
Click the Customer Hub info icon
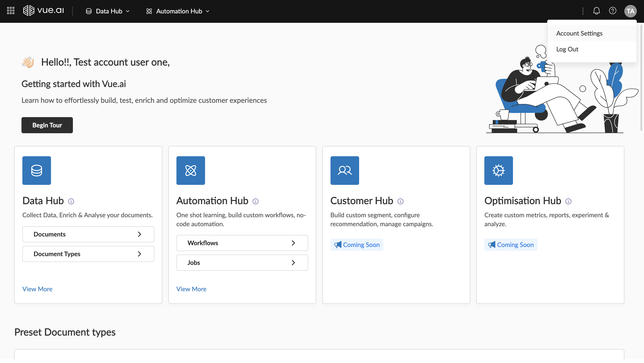pos(400,201)
